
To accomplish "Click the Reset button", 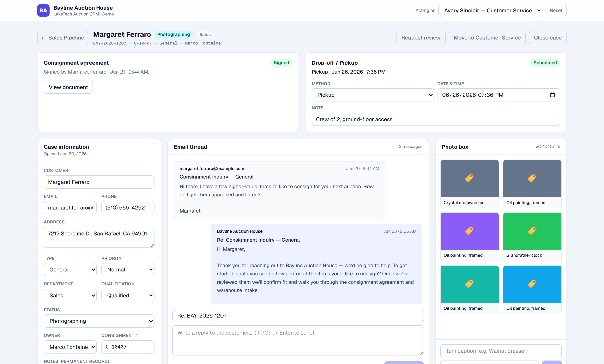I will tap(556, 10).
